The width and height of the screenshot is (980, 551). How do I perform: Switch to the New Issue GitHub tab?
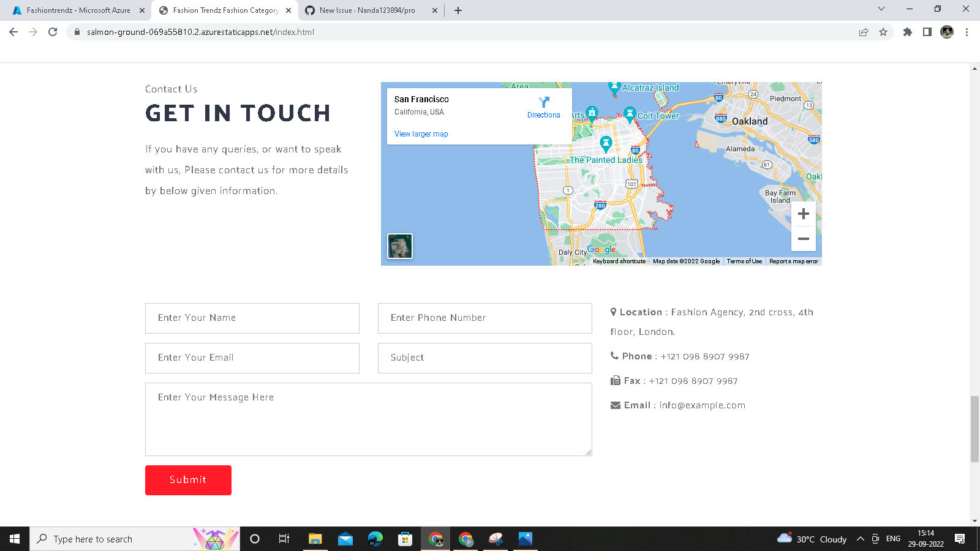pyautogui.click(x=367, y=10)
